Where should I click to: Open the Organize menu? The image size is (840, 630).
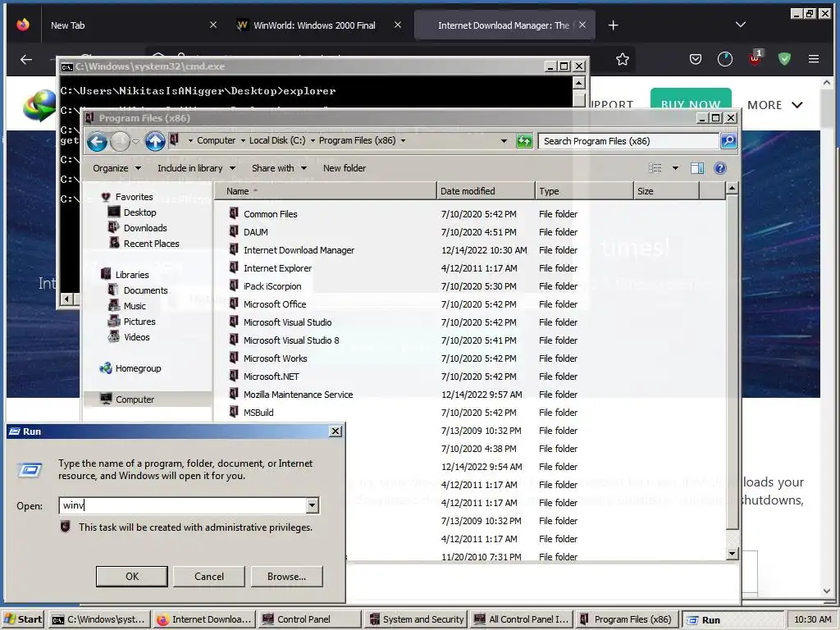(116, 168)
